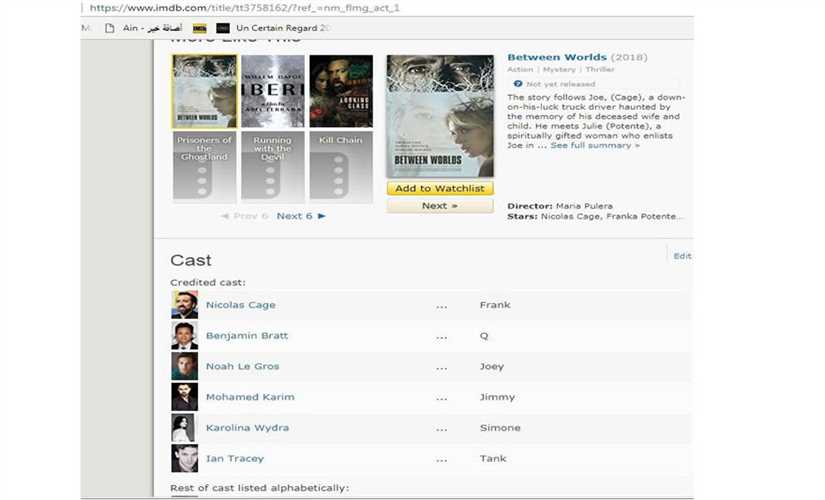The width and height of the screenshot is (825, 500).
Task: Open the Kill Chain placeholder poster
Action: tap(340, 167)
